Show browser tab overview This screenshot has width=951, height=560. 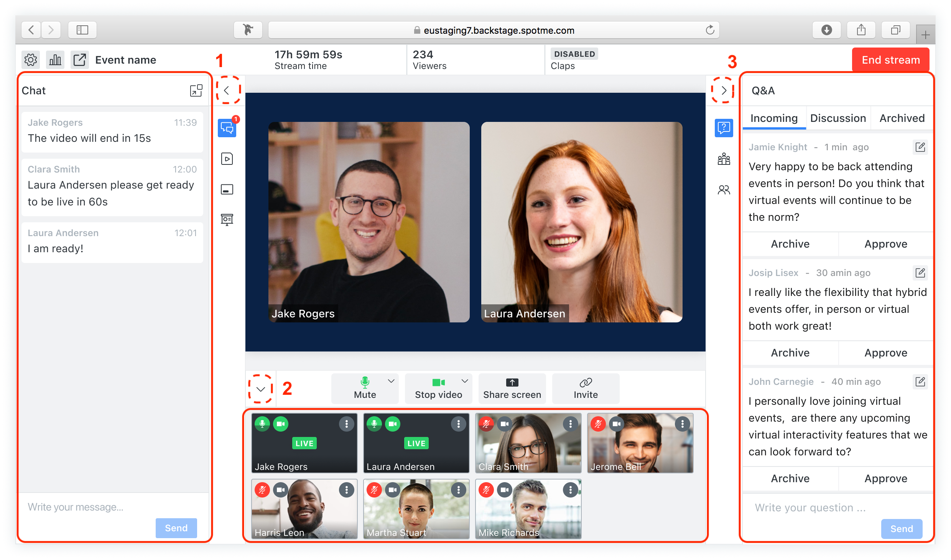point(896,30)
